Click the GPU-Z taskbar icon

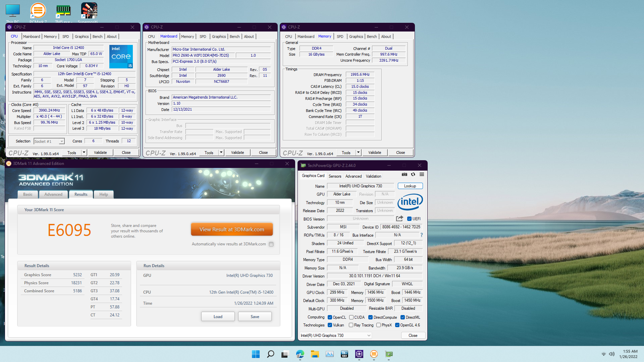coord(389,354)
